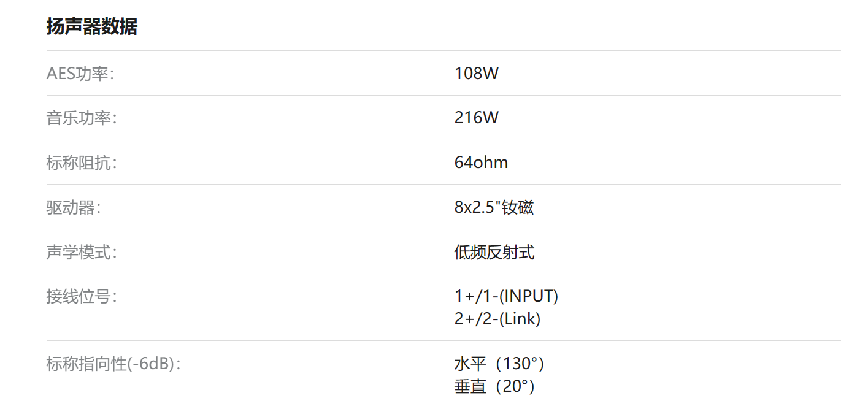Select the 垂直（20°）directivity value
868x417 pixels.
point(494,387)
